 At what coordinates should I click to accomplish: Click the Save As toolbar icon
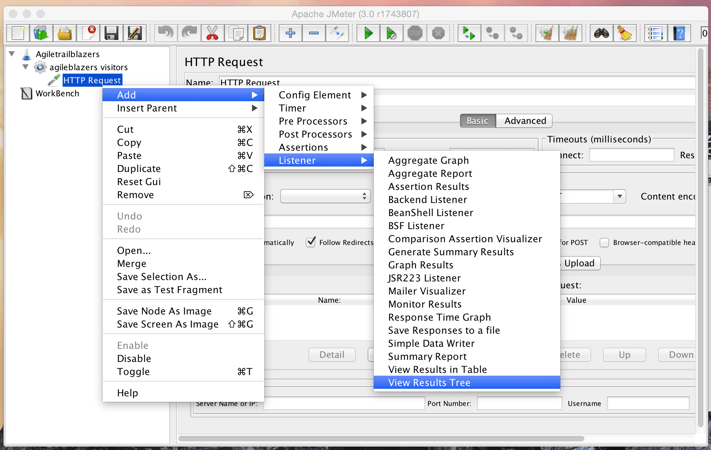point(135,33)
